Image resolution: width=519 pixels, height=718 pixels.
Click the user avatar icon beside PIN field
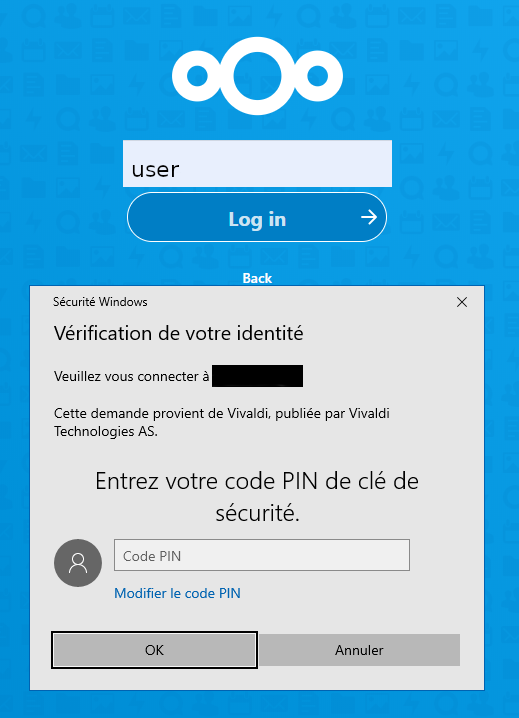[78, 563]
